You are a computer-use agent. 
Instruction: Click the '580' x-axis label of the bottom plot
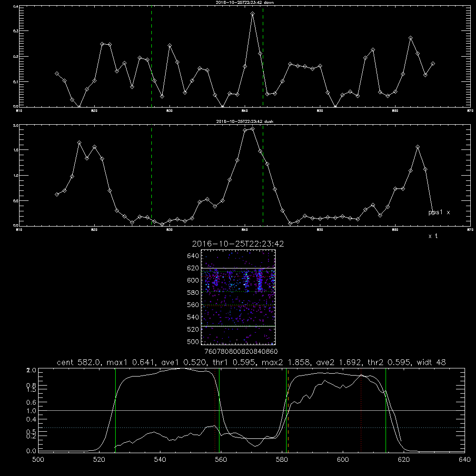282,460
